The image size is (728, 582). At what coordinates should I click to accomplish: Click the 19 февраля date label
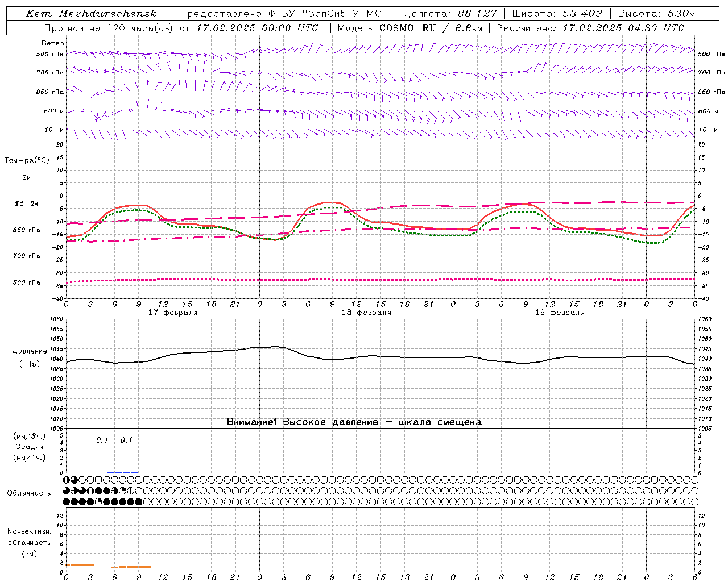[x=560, y=313]
